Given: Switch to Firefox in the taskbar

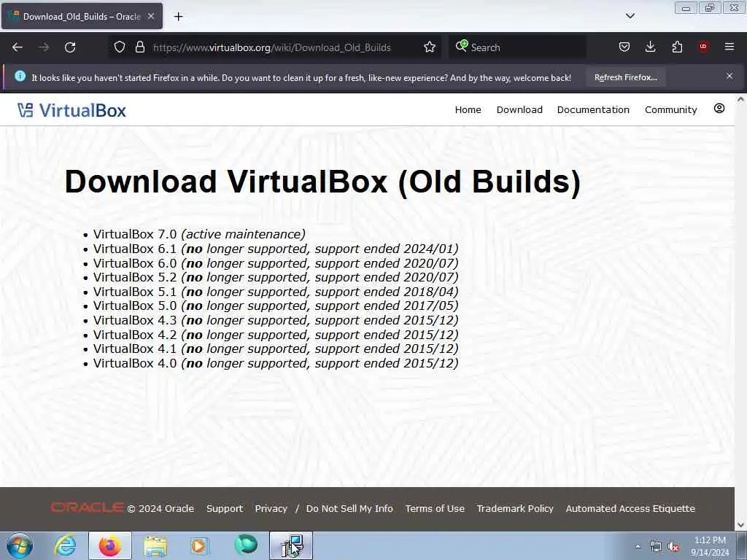Looking at the screenshot, I should [109, 545].
